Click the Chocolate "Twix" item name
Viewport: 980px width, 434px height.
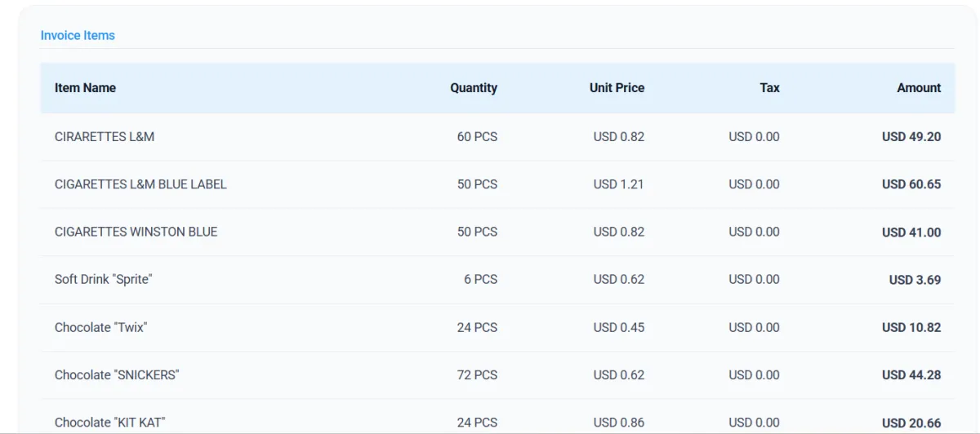tap(100, 327)
